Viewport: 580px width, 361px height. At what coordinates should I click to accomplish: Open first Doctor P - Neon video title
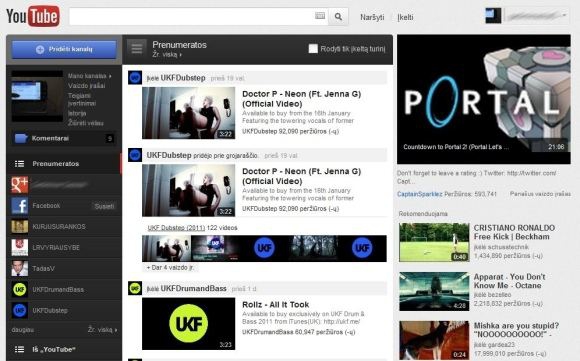click(301, 99)
